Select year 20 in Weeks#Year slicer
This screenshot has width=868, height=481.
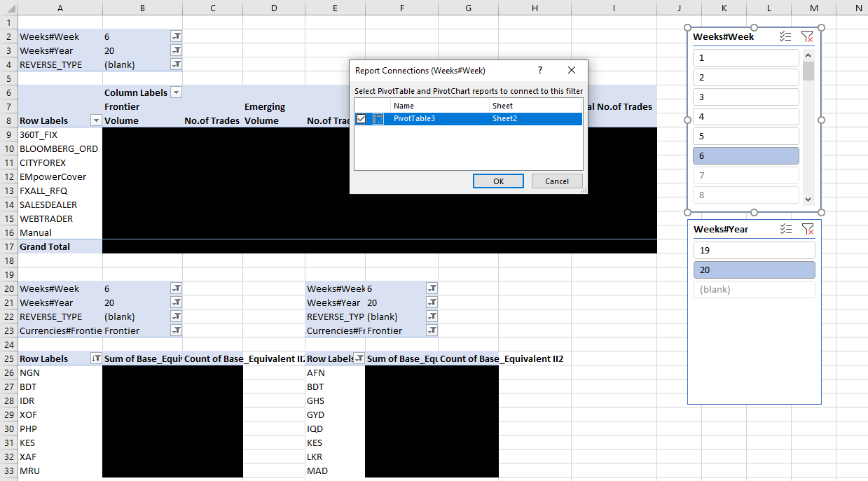click(755, 270)
